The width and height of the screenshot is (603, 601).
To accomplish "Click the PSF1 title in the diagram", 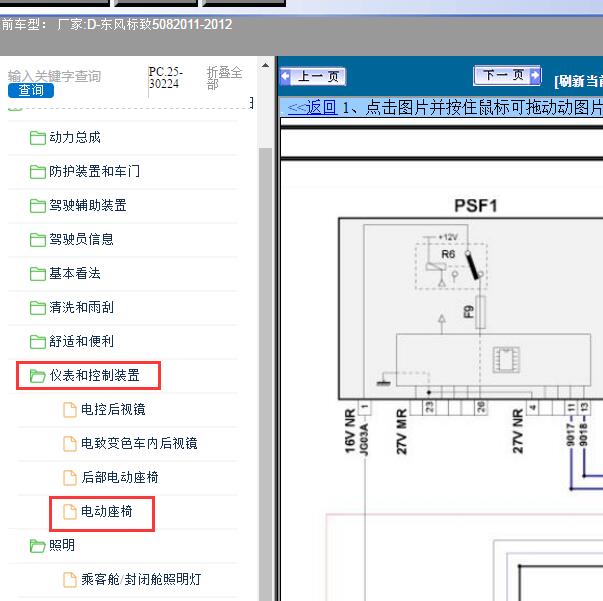I will [x=476, y=206].
